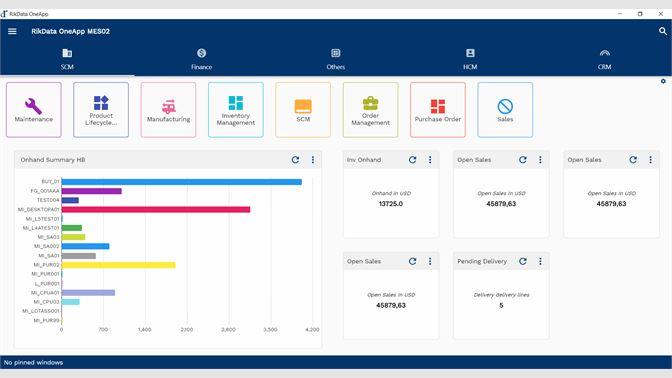Image resolution: width=672 pixels, height=378 pixels.
Task: Switch to the HCM tab
Action: point(470,59)
